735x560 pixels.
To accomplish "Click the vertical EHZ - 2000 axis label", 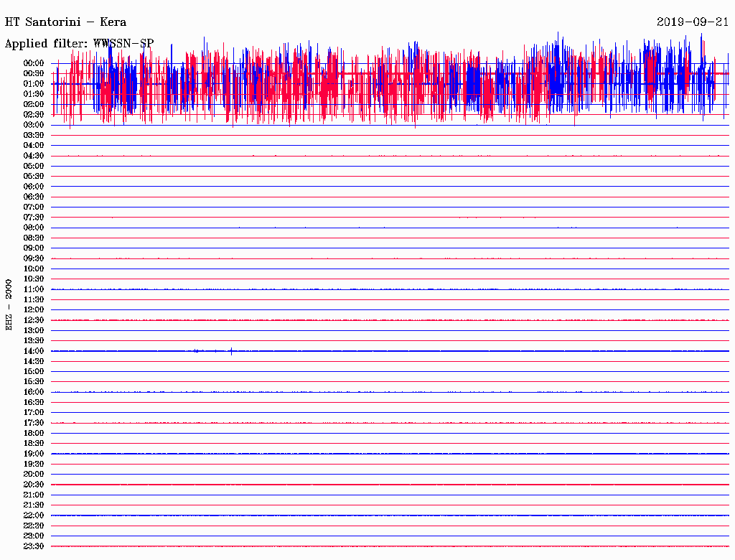I will pyautogui.click(x=9, y=304).
